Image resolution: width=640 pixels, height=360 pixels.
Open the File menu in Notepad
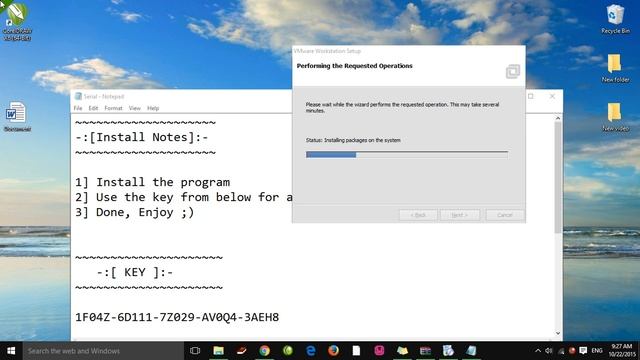coord(78,108)
